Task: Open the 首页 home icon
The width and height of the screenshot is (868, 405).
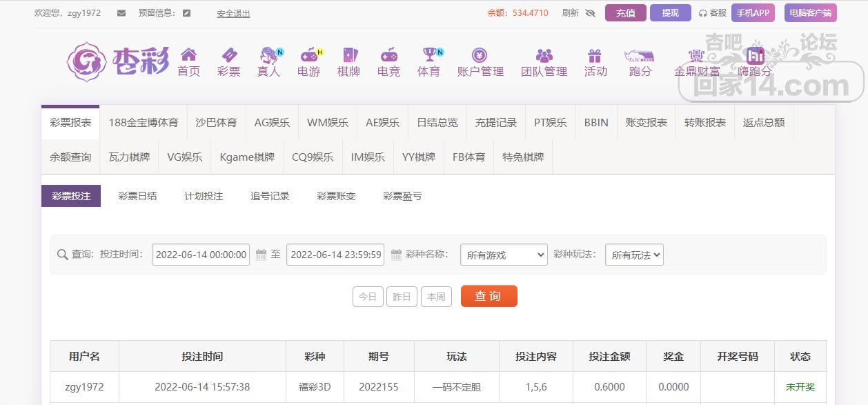Action: pos(188,55)
